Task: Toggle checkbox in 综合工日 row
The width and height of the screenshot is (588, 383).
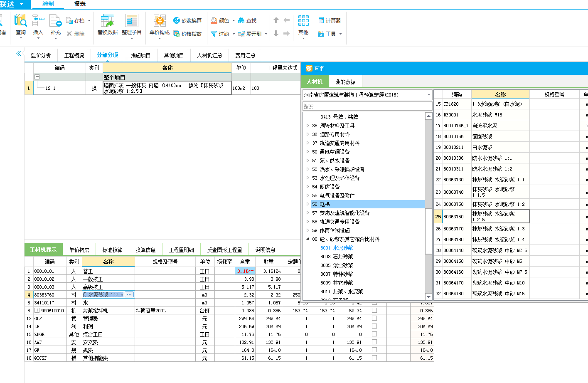Action: (x=374, y=334)
